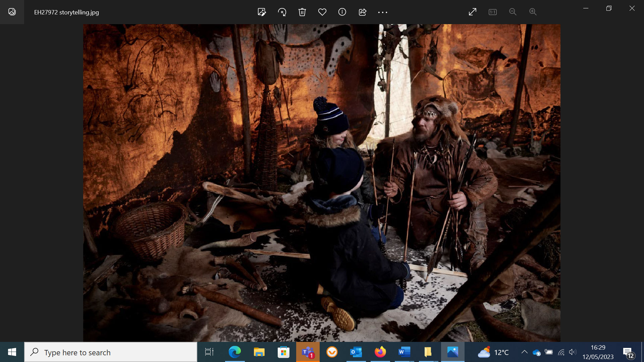This screenshot has width=644, height=362.
Task: Open the Edit image tool
Action: [x=262, y=12]
